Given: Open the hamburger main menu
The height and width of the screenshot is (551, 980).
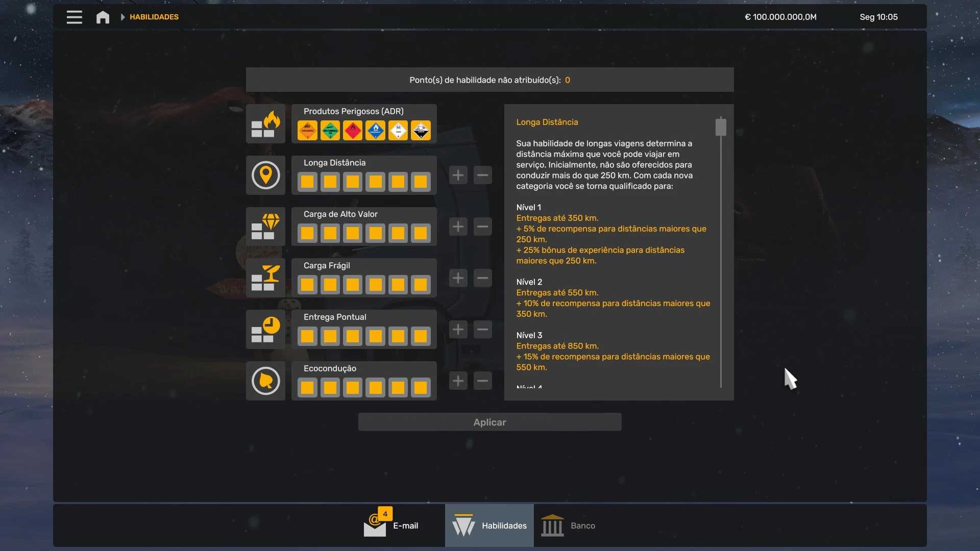Looking at the screenshot, I should 74,17.
